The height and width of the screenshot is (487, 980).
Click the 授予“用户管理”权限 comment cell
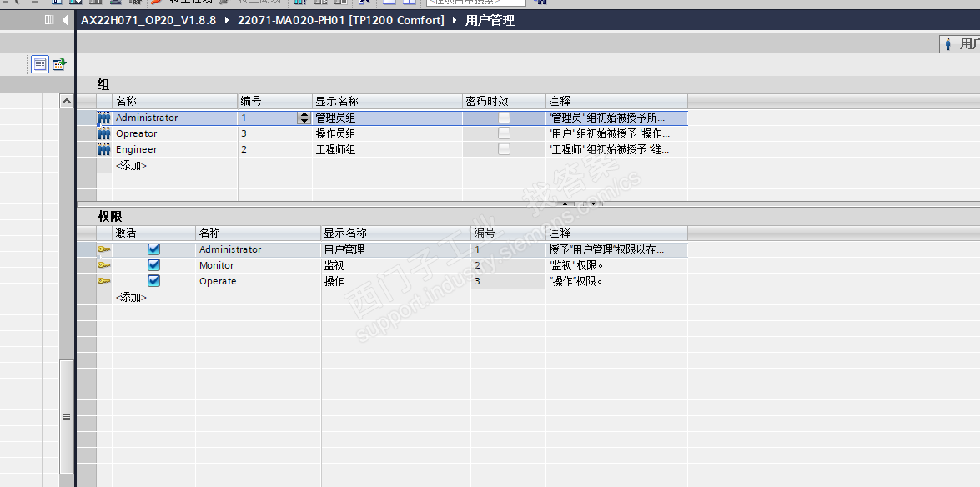click(617, 249)
